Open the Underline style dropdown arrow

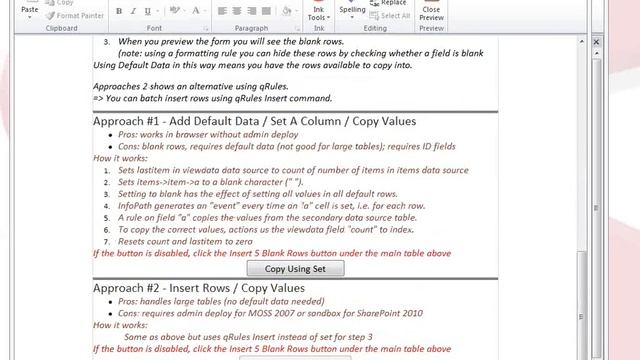157,11
